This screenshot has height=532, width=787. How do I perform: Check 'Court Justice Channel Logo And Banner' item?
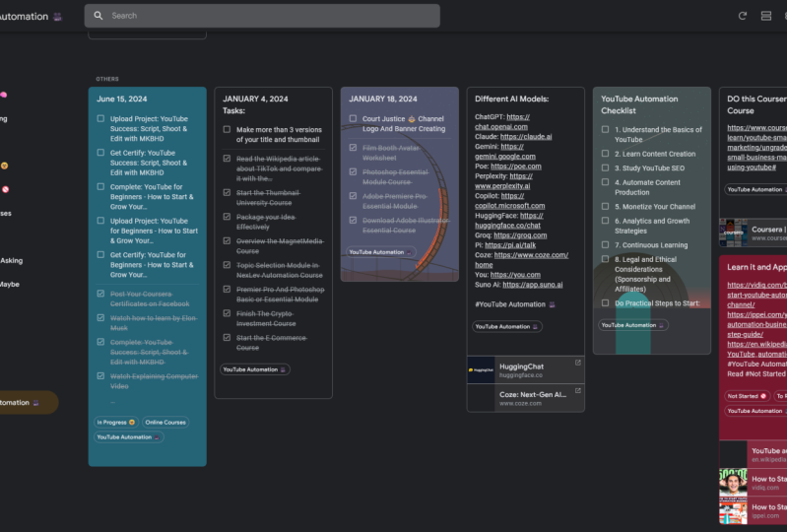pyautogui.click(x=353, y=119)
